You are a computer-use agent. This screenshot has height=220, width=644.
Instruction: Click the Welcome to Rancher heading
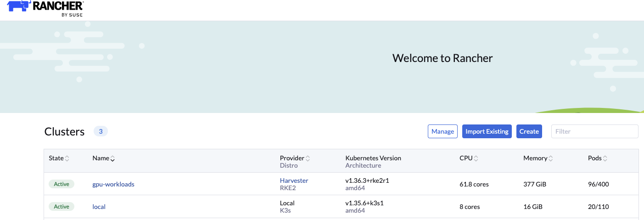tap(442, 58)
